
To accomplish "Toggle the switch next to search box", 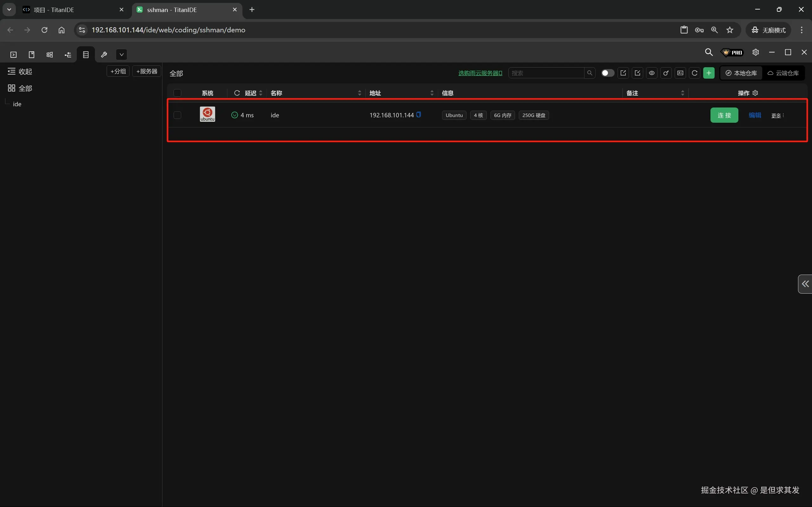I will [607, 73].
